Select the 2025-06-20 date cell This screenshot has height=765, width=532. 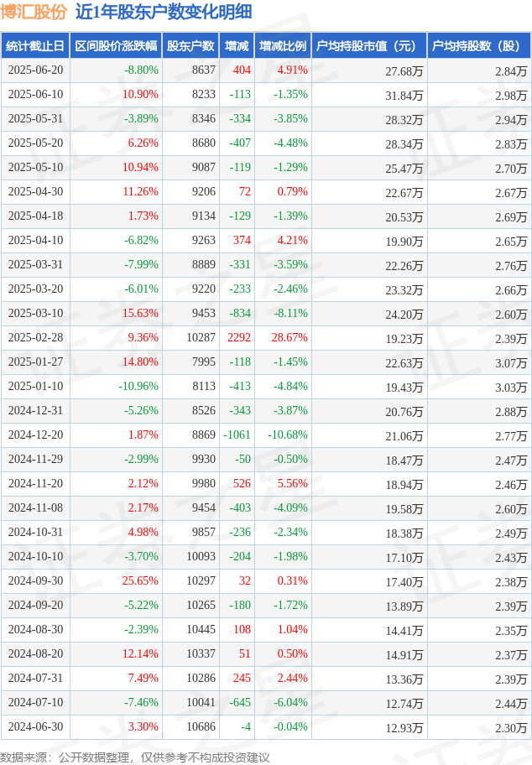pyautogui.click(x=35, y=70)
